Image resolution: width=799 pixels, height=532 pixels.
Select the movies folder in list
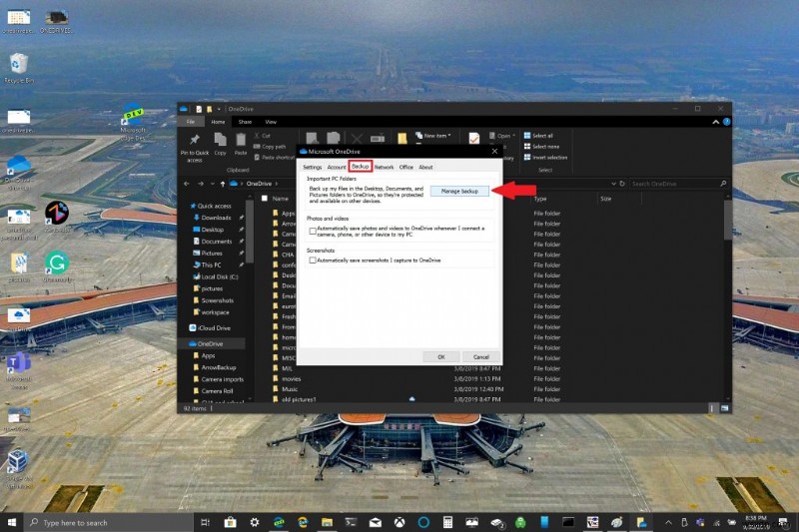point(291,379)
